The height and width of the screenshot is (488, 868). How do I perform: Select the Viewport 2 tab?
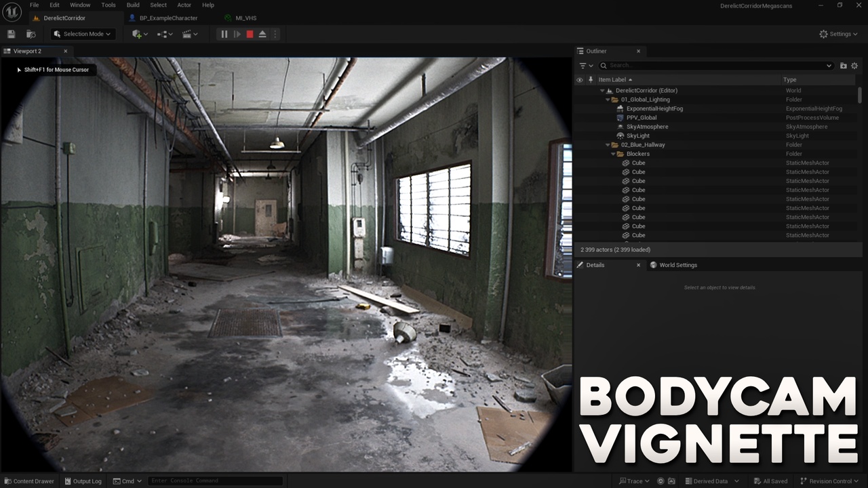(x=27, y=51)
